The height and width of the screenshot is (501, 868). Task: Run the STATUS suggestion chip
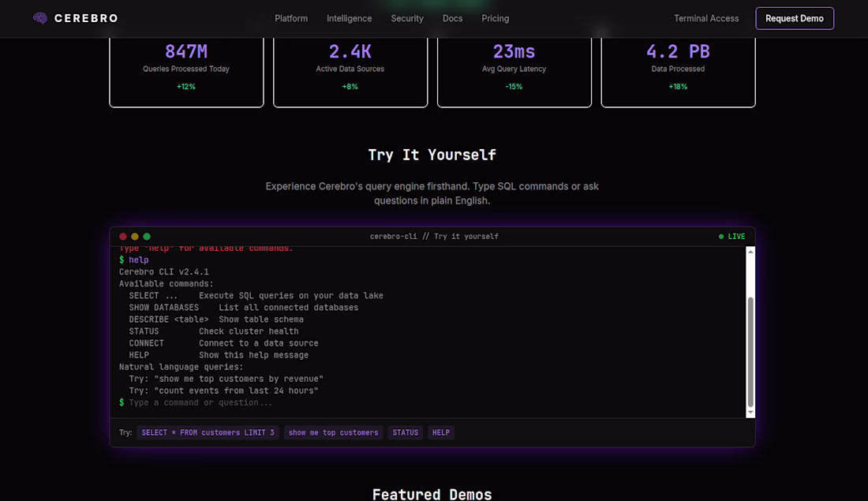point(406,432)
